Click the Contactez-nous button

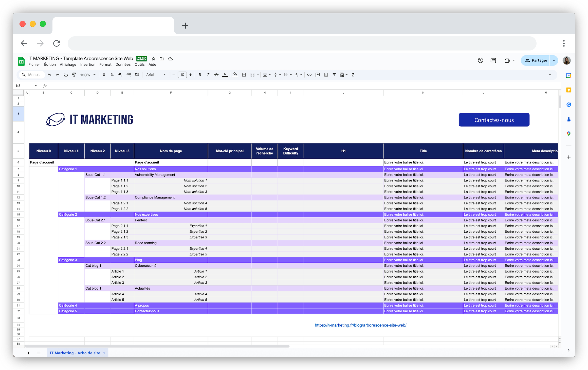pos(494,120)
